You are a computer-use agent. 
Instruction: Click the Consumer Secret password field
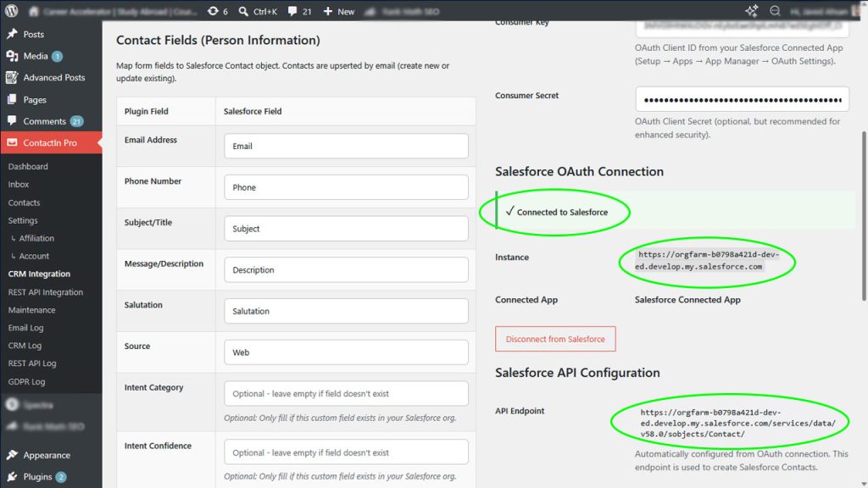click(x=742, y=100)
